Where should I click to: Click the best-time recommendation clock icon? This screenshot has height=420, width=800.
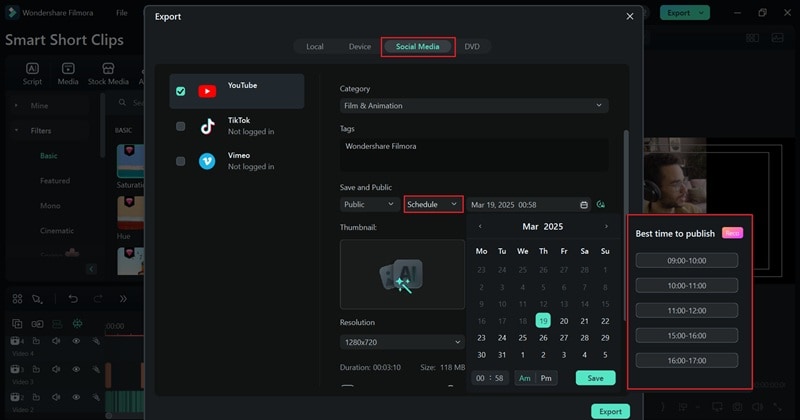tap(601, 205)
